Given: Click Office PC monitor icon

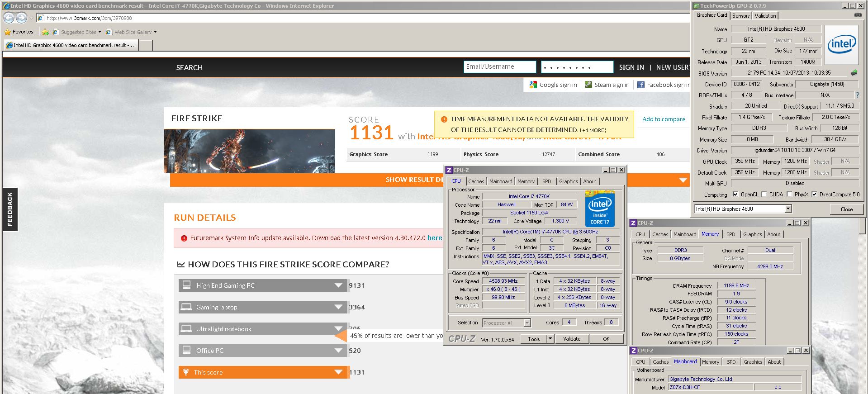Looking at the screenshot, I should [186, 351].
